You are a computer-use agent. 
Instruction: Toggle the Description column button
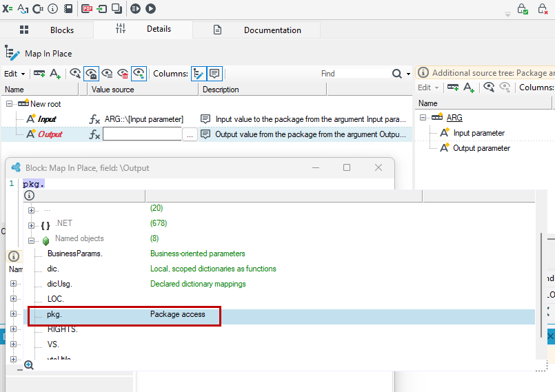point(214,74)
